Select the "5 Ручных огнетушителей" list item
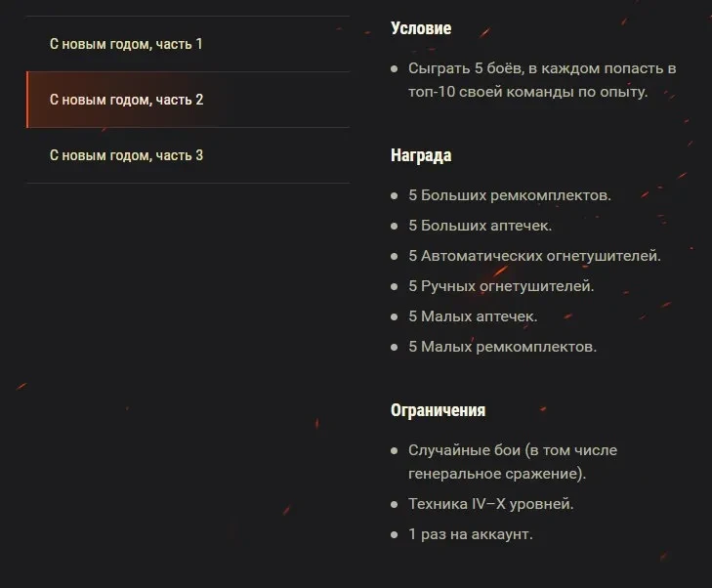The width and height of the screenshot is (712, 588). click(501, 286)
